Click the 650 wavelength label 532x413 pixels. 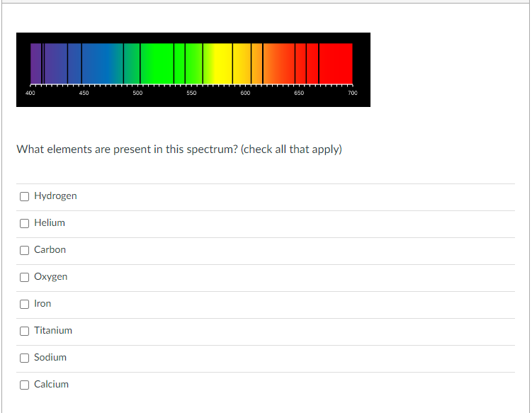299,93
